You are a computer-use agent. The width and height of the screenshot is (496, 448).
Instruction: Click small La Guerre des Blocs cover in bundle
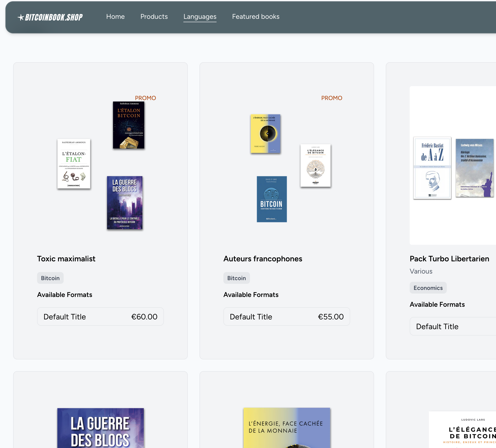[125, 203]
